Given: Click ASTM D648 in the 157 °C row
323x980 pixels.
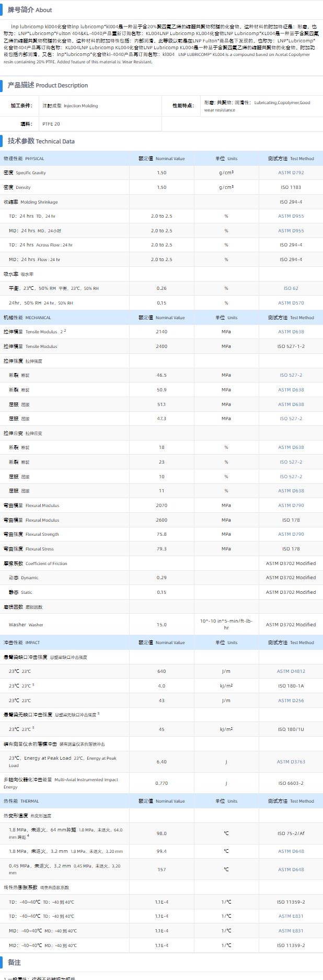Looking at the screenshot, I should [x=291, y=870].
